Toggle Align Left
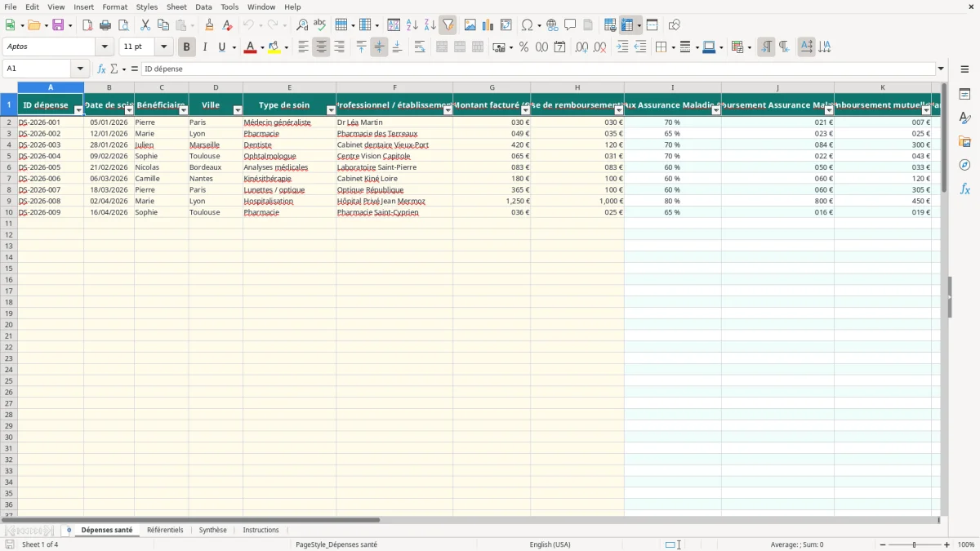Viewport: 980px width, 551px height. 303,47
